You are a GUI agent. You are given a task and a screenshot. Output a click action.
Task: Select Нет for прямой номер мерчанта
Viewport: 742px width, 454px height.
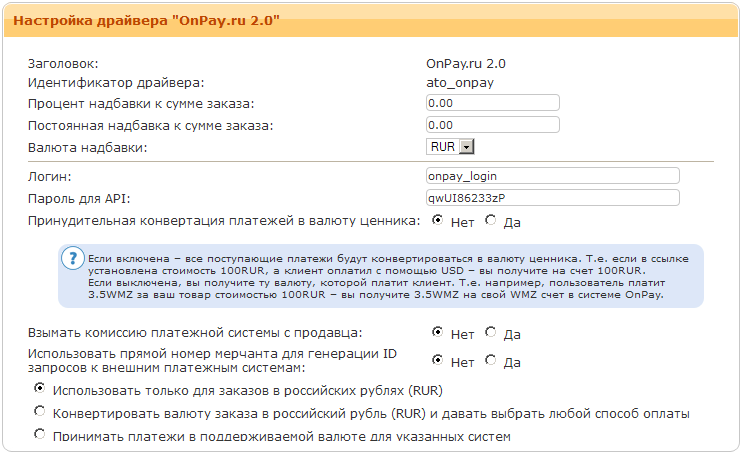tap(438, 360)
